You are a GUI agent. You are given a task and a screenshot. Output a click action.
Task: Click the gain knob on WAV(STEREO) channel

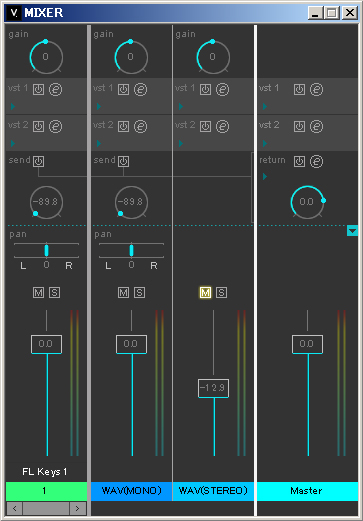tap(213, 57)
